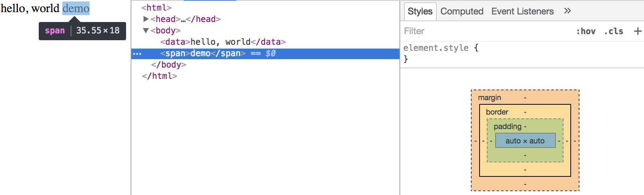
Task: Select the Styles tab
Action: [420, 11]
